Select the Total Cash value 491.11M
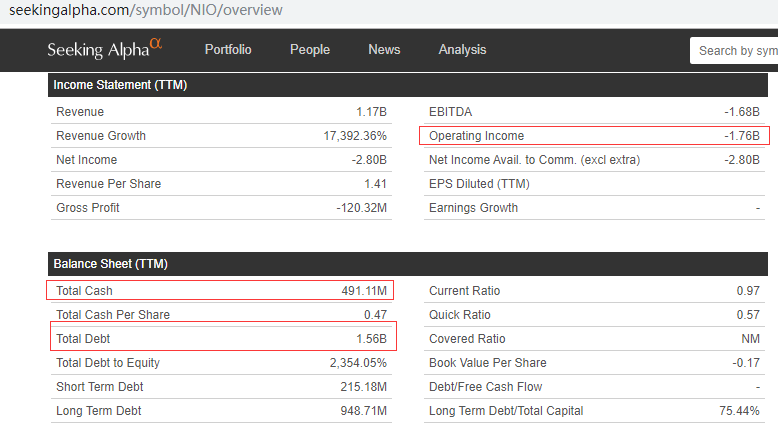Screen dimensions: 778x433 click(364, 291)
